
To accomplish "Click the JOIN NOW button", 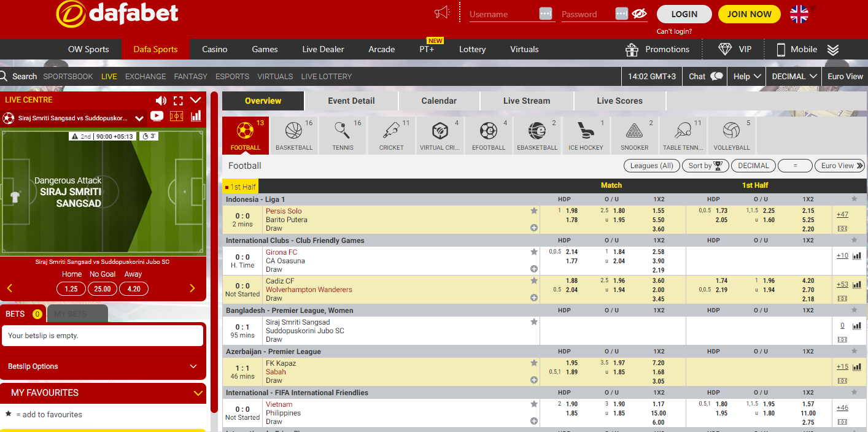I will point(749,14).
